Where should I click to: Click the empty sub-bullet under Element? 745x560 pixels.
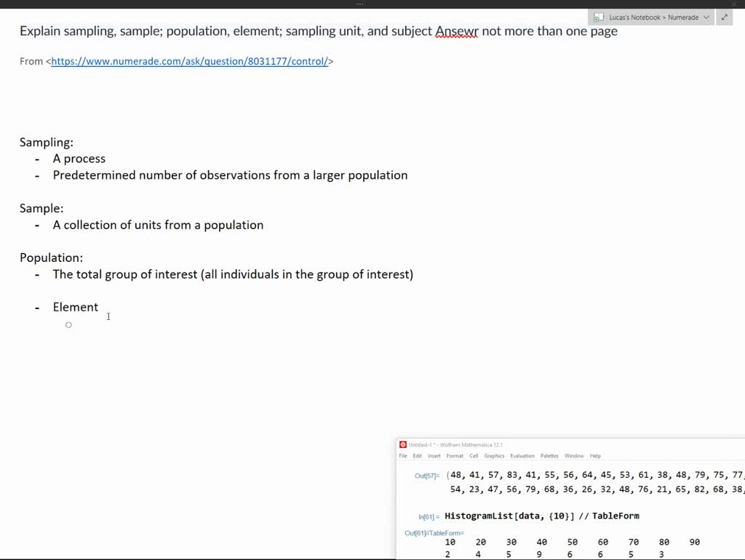click(x=68, y=324)
